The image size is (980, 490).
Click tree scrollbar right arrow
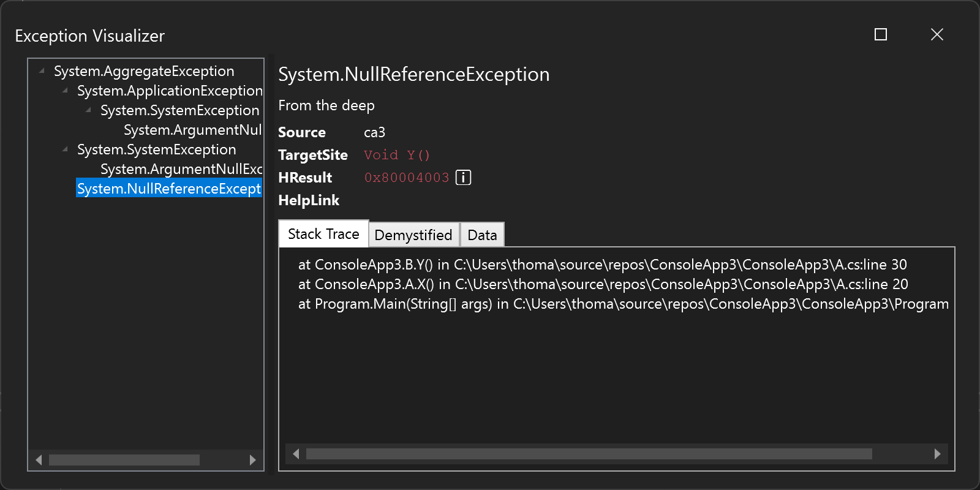pyautogui.click(x=252, y=460)
